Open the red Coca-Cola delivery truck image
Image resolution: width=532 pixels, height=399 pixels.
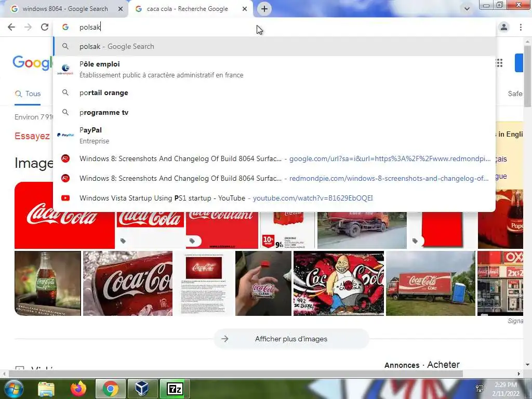(x=431, y=283)
